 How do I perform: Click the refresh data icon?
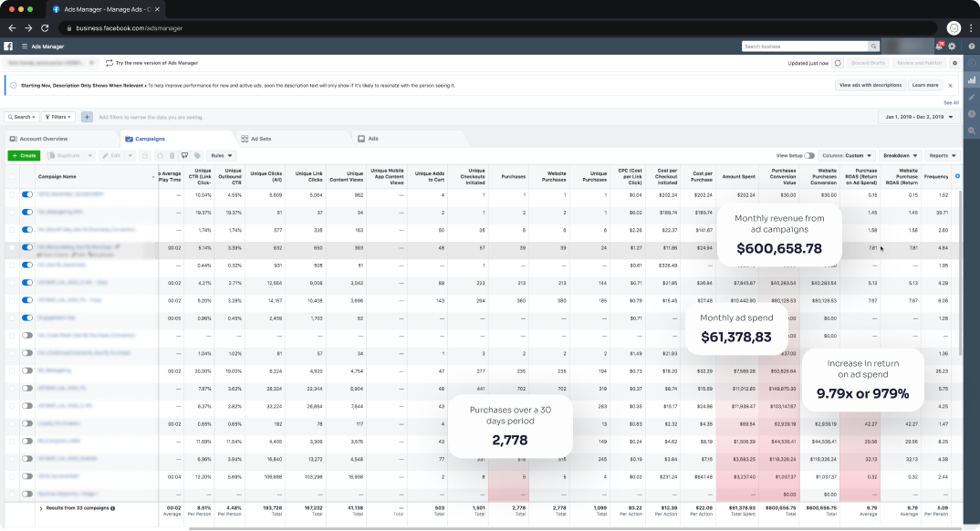[x=838, y=63]
